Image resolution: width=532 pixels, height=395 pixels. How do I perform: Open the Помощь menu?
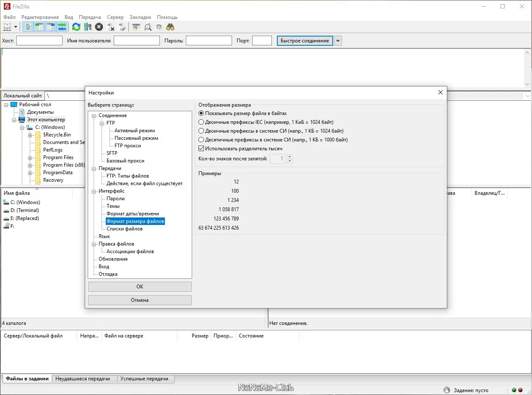tap(167, 17)
